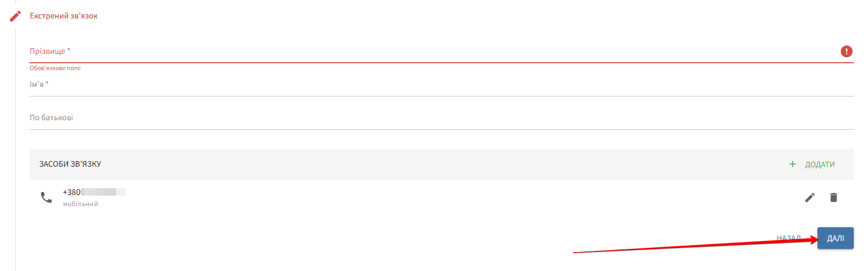
Task: Click the Обов'язкове поле error message
Action: click(x=55, y=68)
